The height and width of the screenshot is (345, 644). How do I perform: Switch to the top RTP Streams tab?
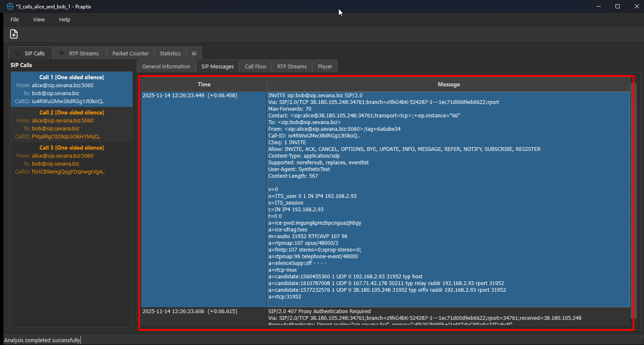[80, 53]
